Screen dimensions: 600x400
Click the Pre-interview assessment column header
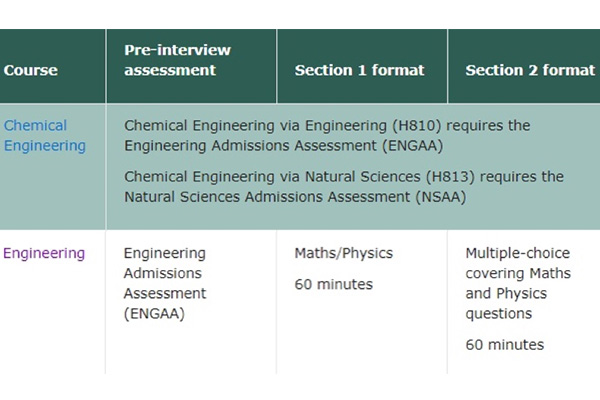tap(178, 60)
